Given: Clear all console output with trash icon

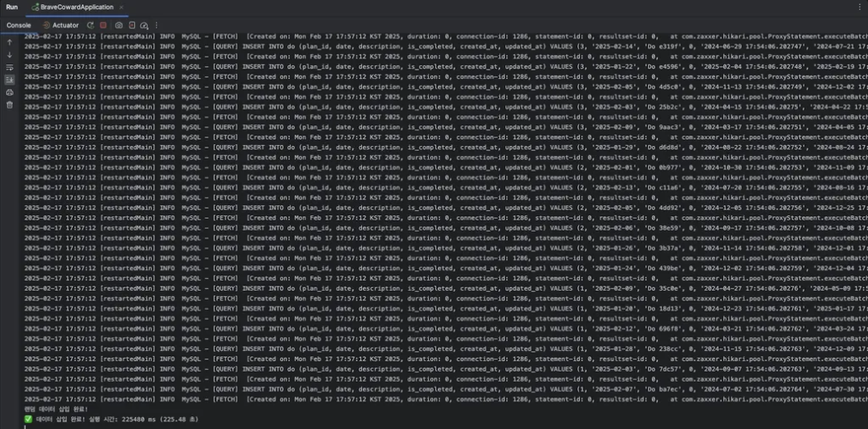Looking at the screenshot, I should 9,105.
